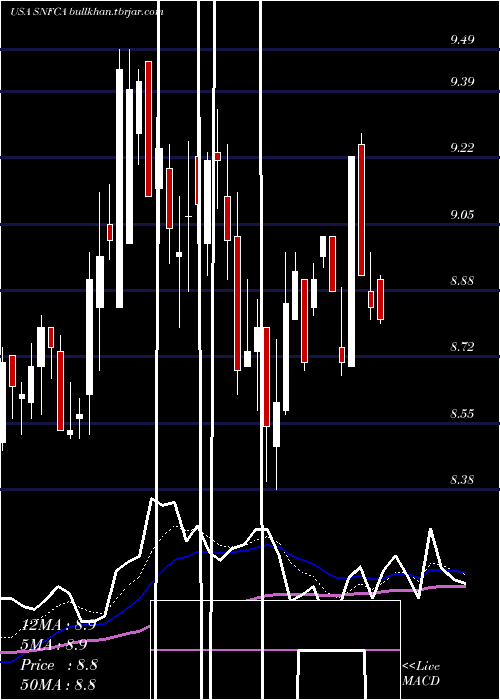The height and width of the screenshot is (700, 500).
Task: Click the <<Live MACD label
Action: (421, 674)
